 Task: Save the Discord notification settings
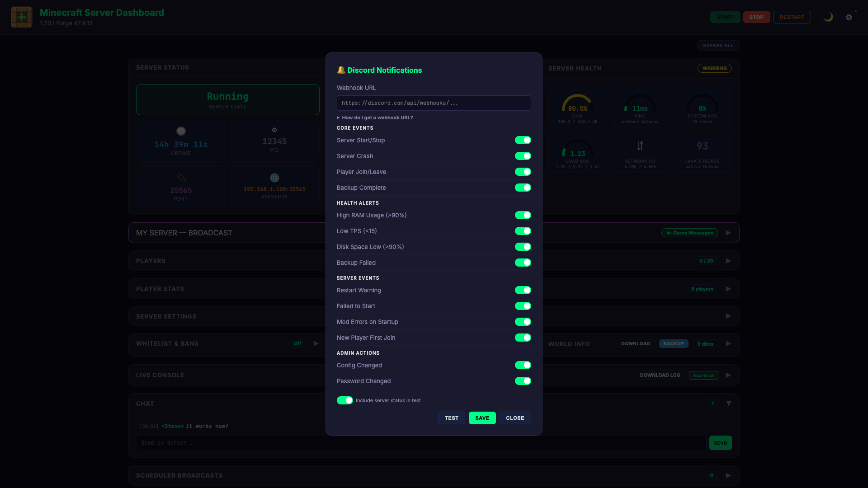pos(482,418)
